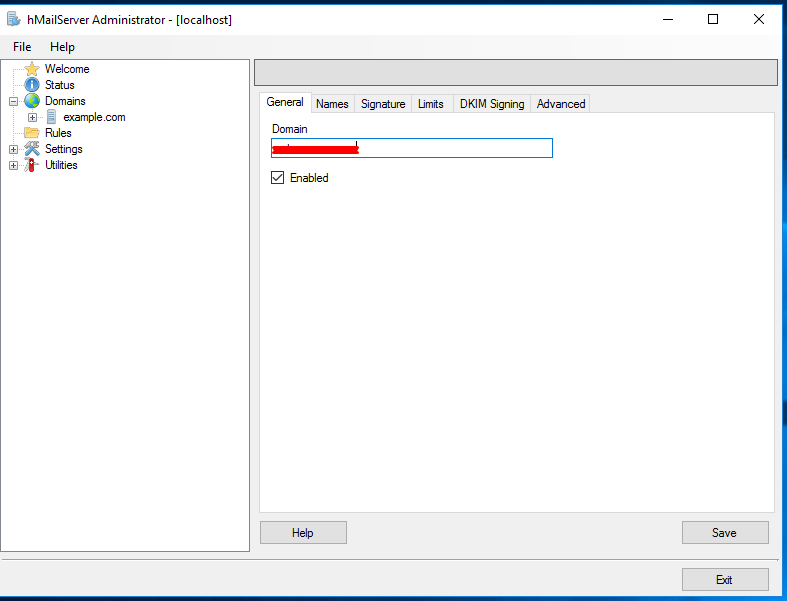Collapse the Domains tree node

[x=14, y=101]
